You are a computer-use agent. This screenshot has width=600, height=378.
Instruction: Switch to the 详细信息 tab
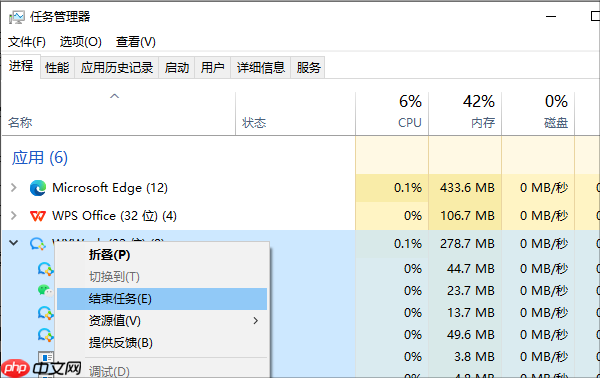point(261,68)
